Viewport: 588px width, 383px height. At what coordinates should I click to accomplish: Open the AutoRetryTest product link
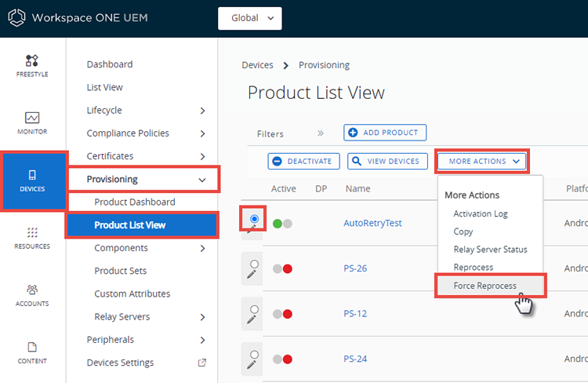pos(372,223)
